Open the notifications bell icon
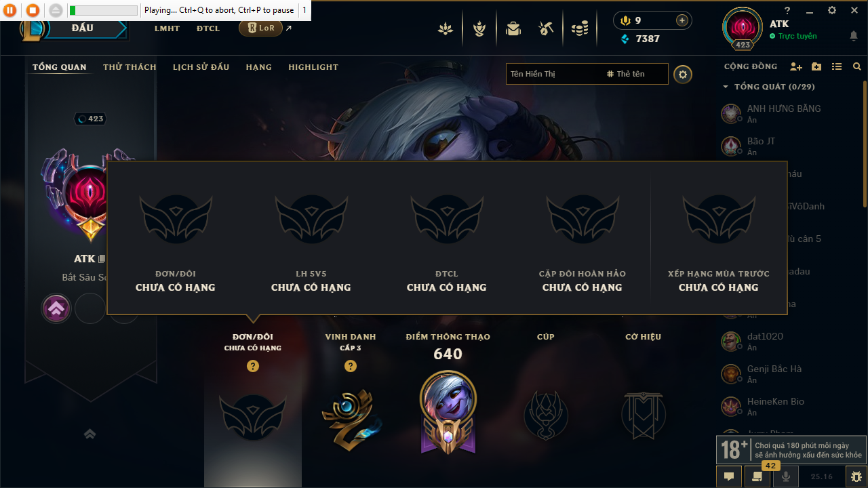 (854, 36)
